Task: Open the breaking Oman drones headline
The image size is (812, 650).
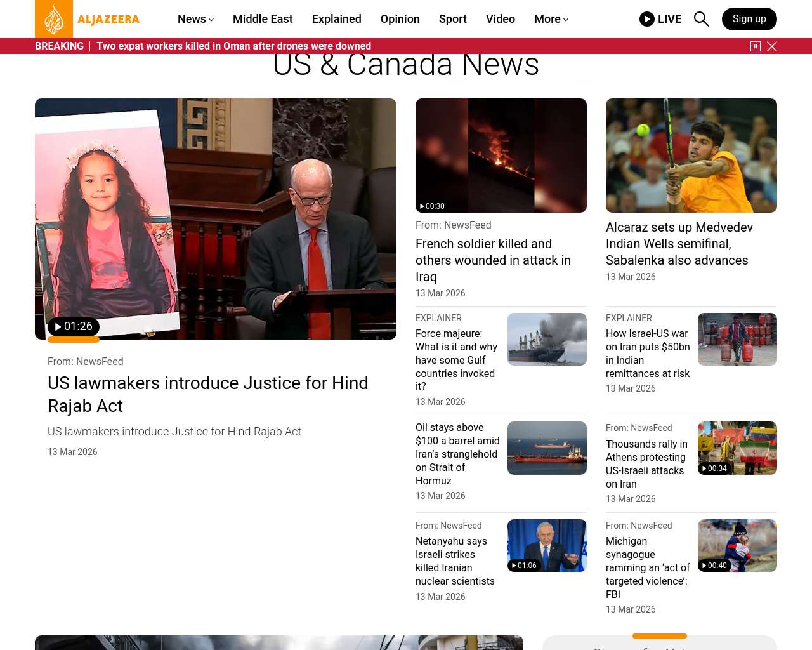Action: point(233,46)
